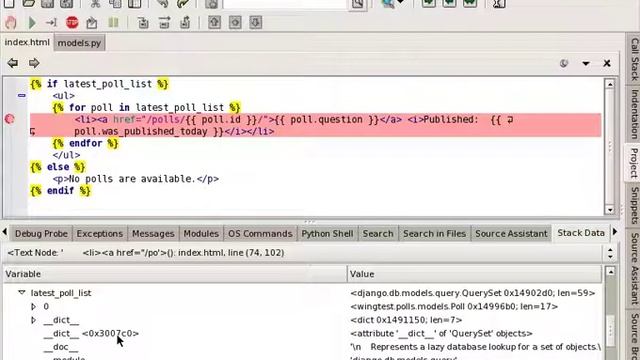Click the scissors cut icon in the top toolbar
The image size is (640, 360).
(x=95, y=4)
